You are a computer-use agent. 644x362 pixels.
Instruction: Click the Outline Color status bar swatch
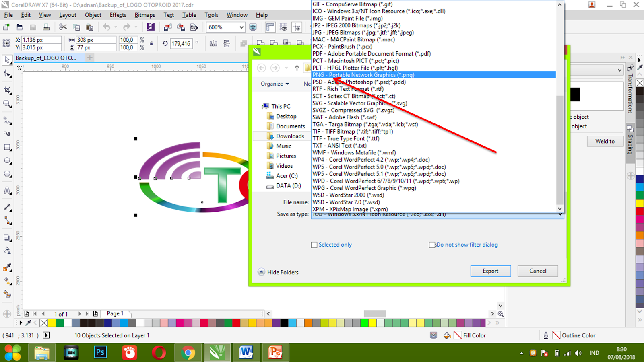pos(556,335)
